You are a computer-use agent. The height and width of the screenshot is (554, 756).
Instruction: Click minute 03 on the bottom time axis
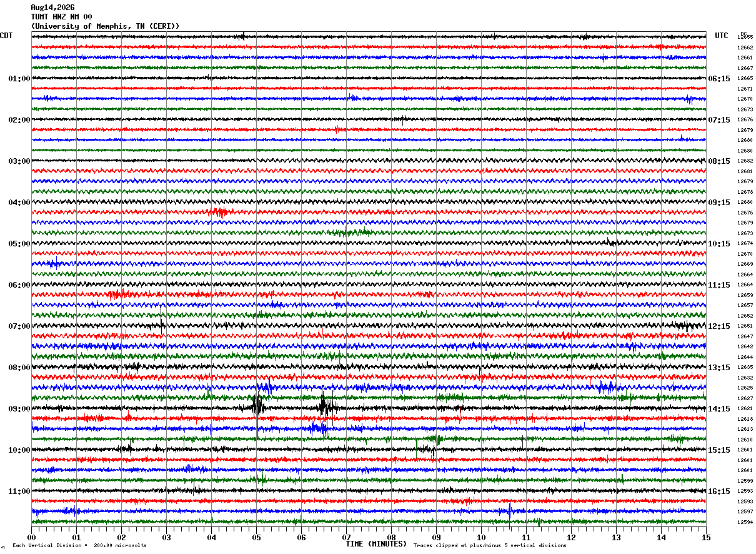(x=166, y=537)
